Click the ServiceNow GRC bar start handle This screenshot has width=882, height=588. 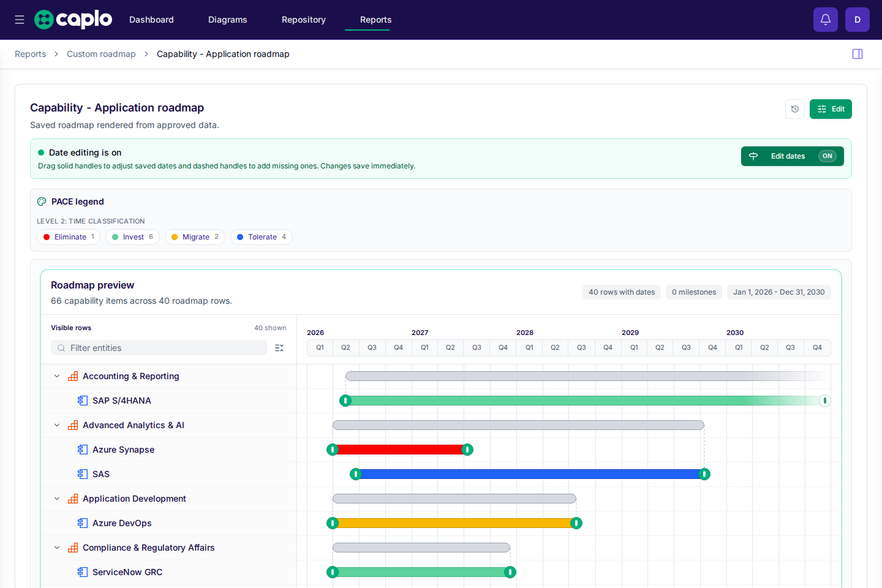[x=333, y=572]
